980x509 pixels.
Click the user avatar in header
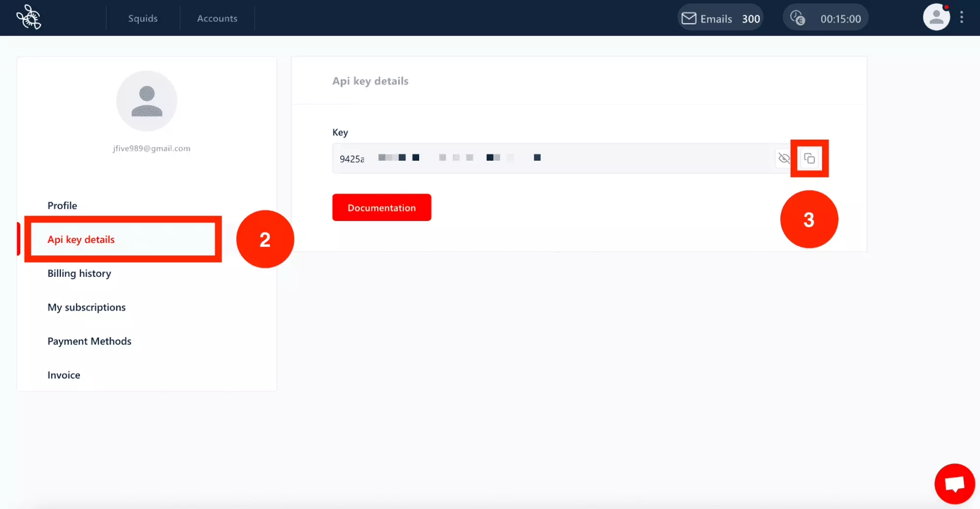pyautogui.click(x=936, y=18)
